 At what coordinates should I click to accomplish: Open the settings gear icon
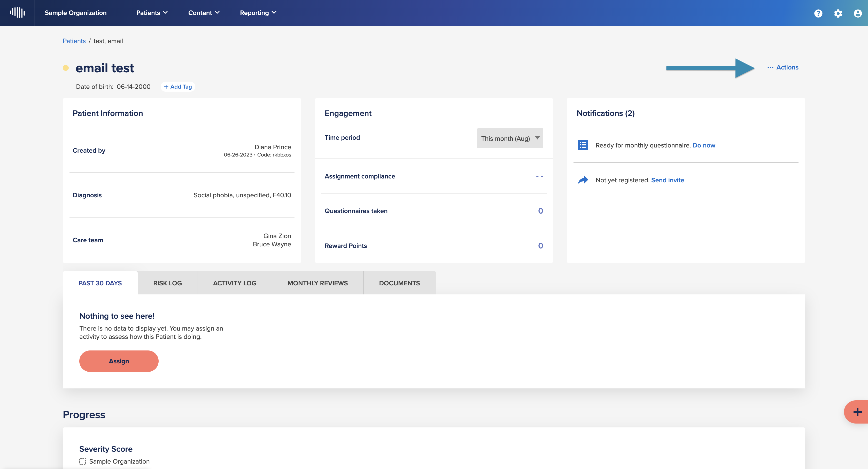tap(838, 13)
